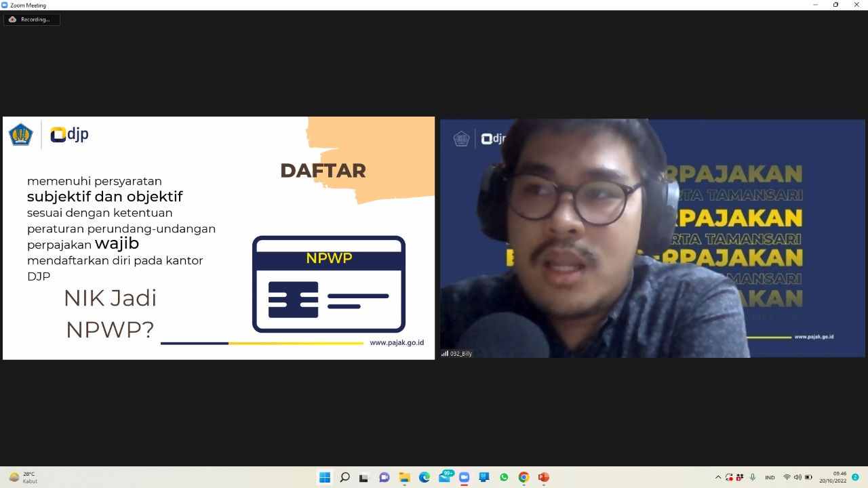Open IND language input switcher

(x=770, y=477)
